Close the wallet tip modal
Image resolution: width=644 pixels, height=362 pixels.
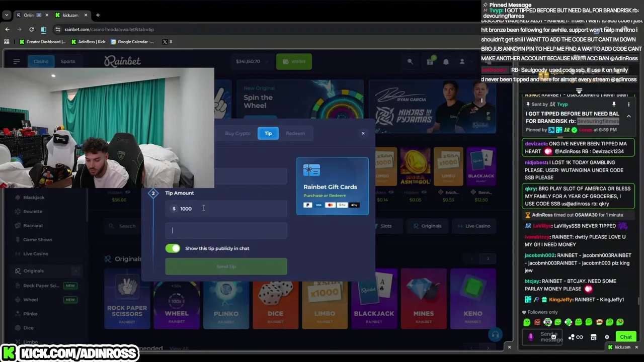[x=363, y=133]
